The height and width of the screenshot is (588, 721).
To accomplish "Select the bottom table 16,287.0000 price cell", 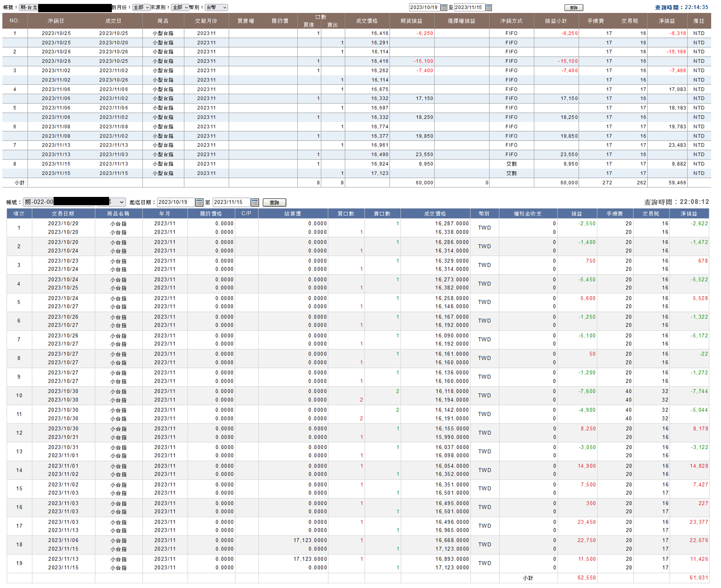I will (452, 224).
